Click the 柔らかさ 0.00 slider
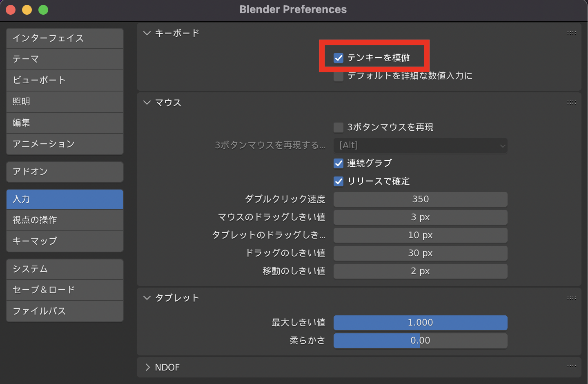Viewport: 588px width, 384px height. 421,341
